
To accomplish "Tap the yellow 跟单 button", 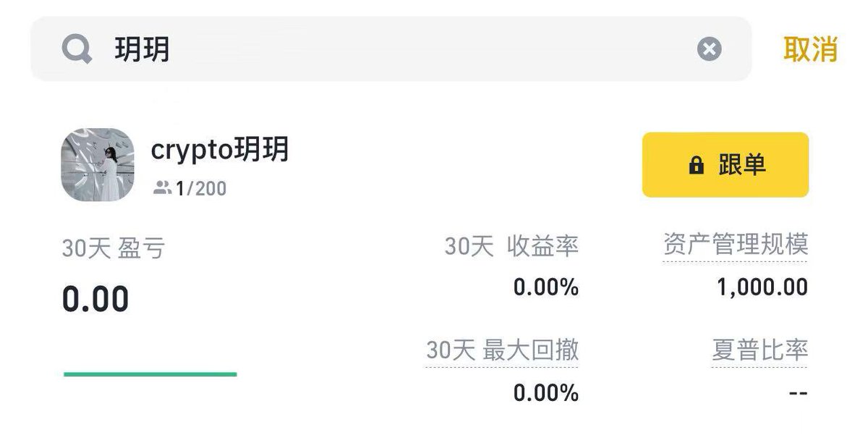I will [726, 165].
